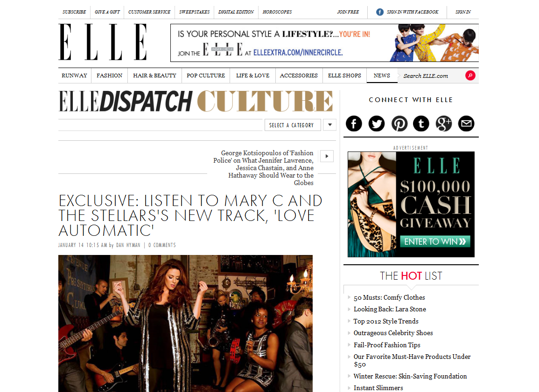The width and height of the screenshot is (539, 392).
Task: Open the Pop Culture menu item
Action: pyautogui.click(x=206, y=76)
